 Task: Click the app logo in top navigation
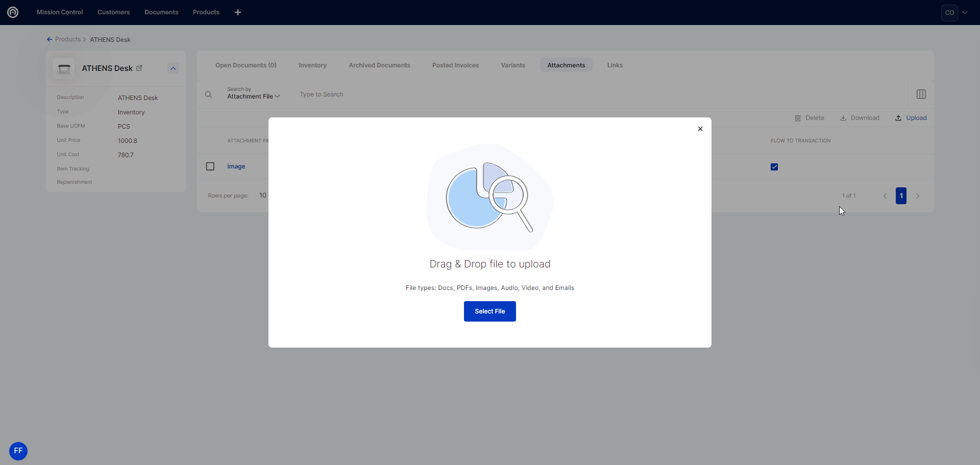click(x=13, y=12)
